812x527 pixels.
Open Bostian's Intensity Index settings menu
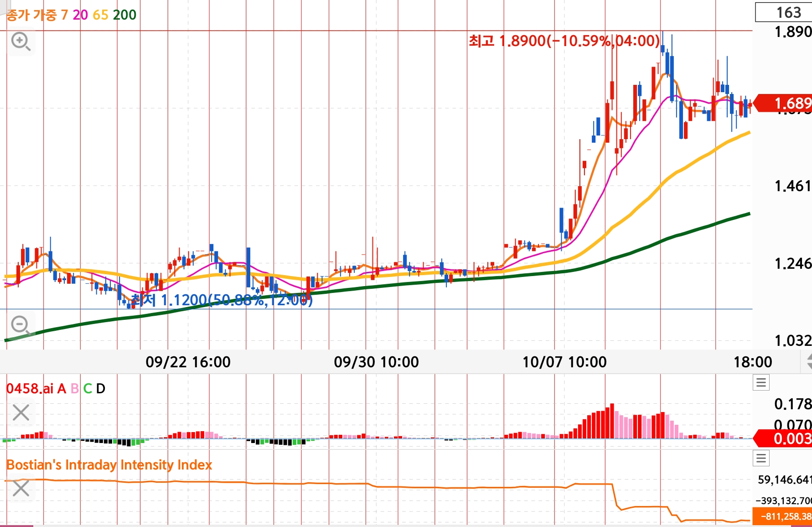(761, 458)
